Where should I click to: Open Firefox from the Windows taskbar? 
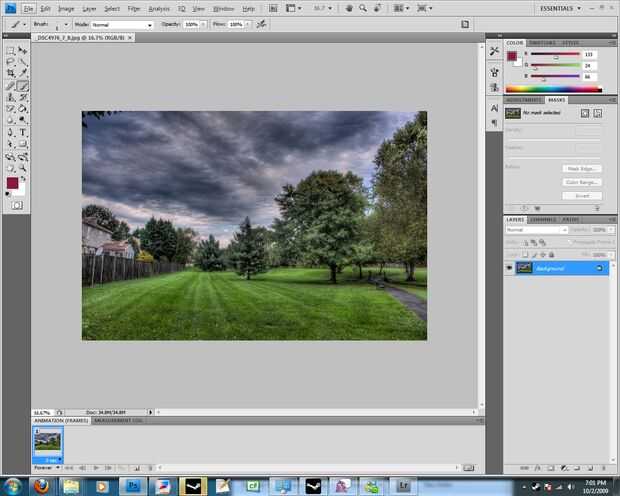[x=41, y=486]
